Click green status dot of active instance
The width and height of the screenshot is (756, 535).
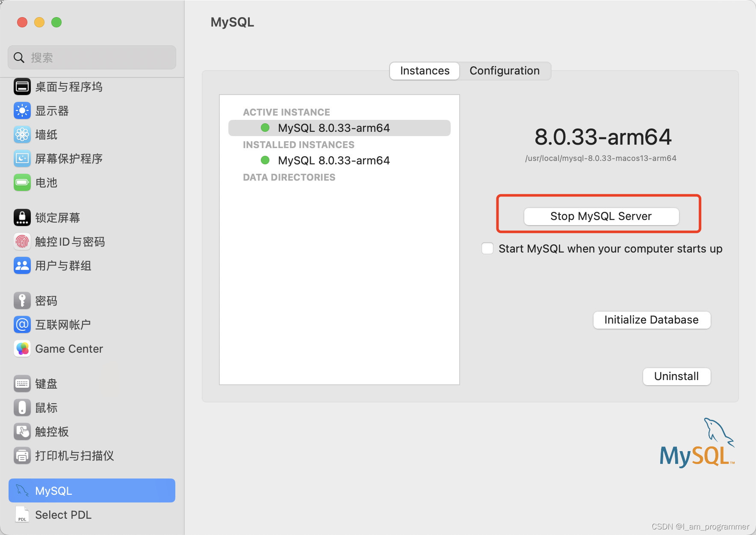tap(265, 128)
